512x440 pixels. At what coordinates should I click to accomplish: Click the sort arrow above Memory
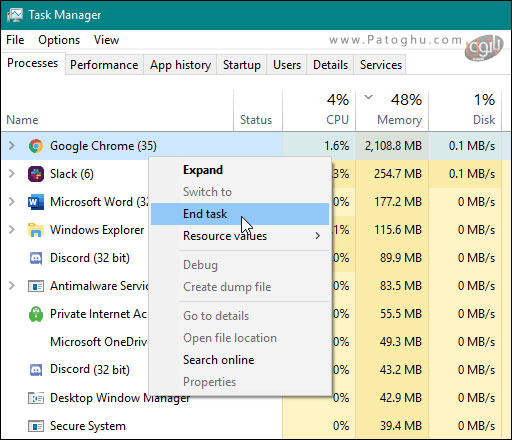tap(368, 97)
